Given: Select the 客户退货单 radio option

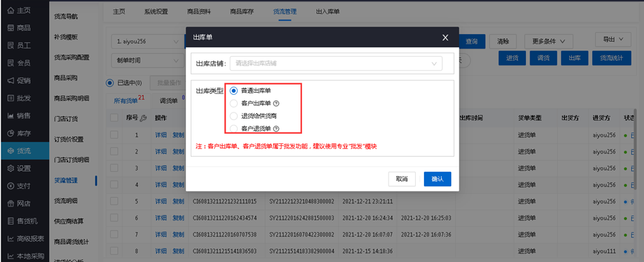Looking at the screenshot, I should [x=234, y=129].
